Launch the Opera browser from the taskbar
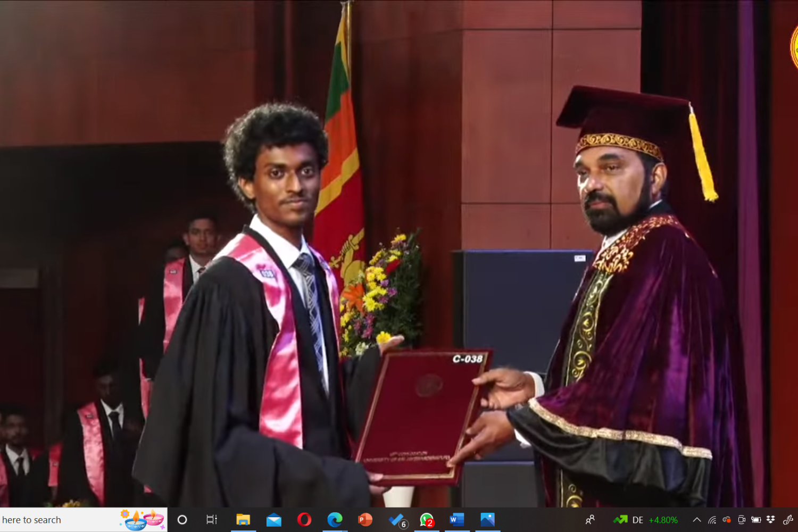The image size is (798, 532). pyautogui.click(x=304, y=520)
